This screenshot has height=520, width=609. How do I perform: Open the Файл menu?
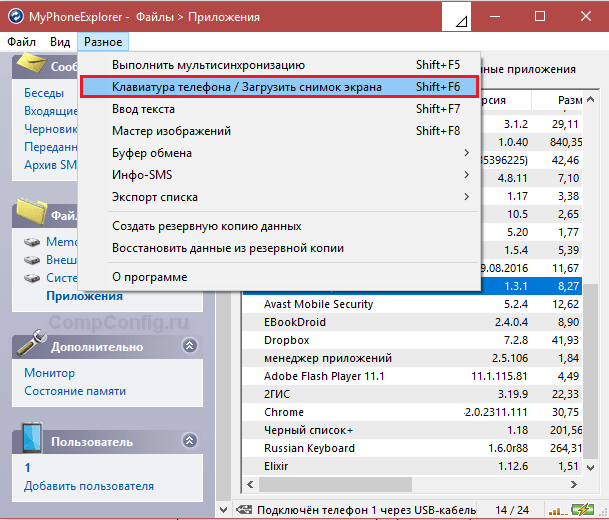pos(21,42)
